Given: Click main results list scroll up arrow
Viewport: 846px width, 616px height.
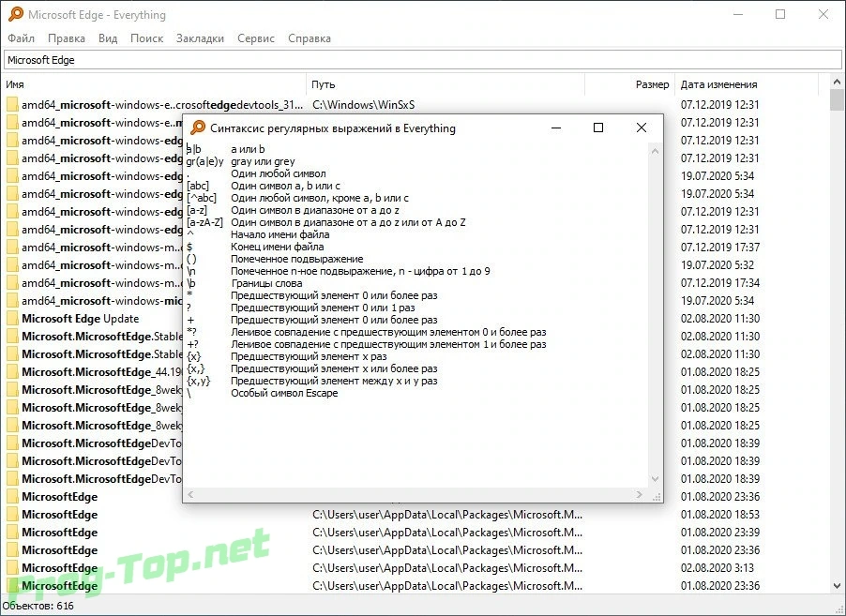Looking at the screenshot, I should click(837, 83).
